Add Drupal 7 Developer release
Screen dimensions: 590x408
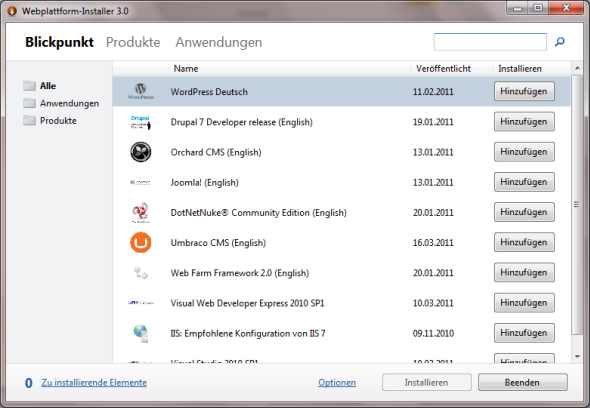click(x=524, y=122)
